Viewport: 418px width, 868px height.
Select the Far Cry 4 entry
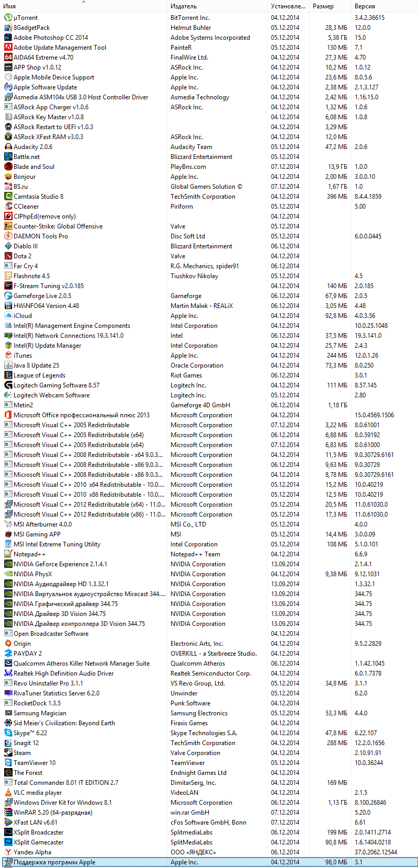pos(26,266)
